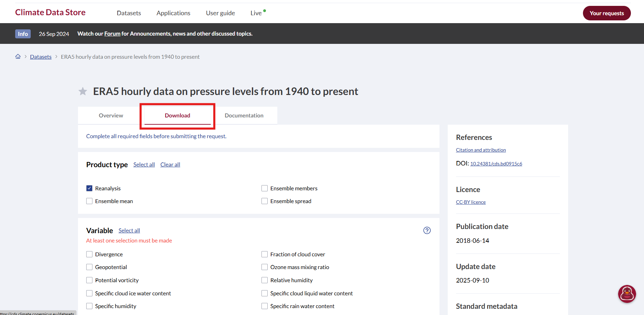Switch to the Documentation tab
This screenshot has height=315, width=644.
(x=244, y=115)
